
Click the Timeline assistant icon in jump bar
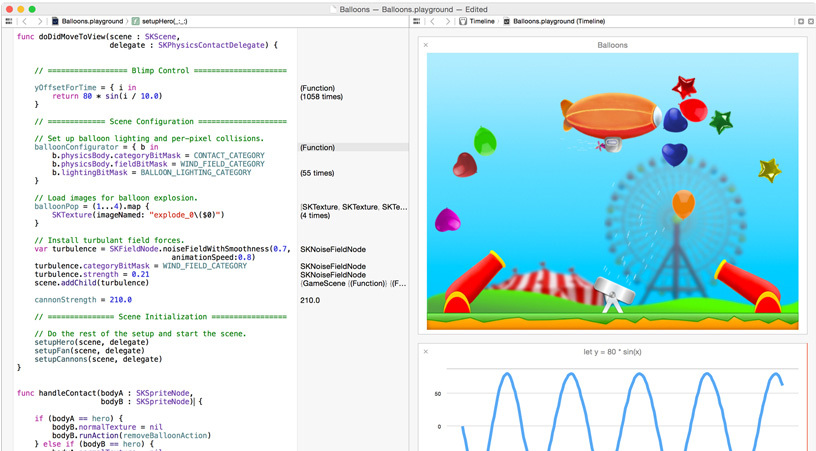[x=463, y=21]
